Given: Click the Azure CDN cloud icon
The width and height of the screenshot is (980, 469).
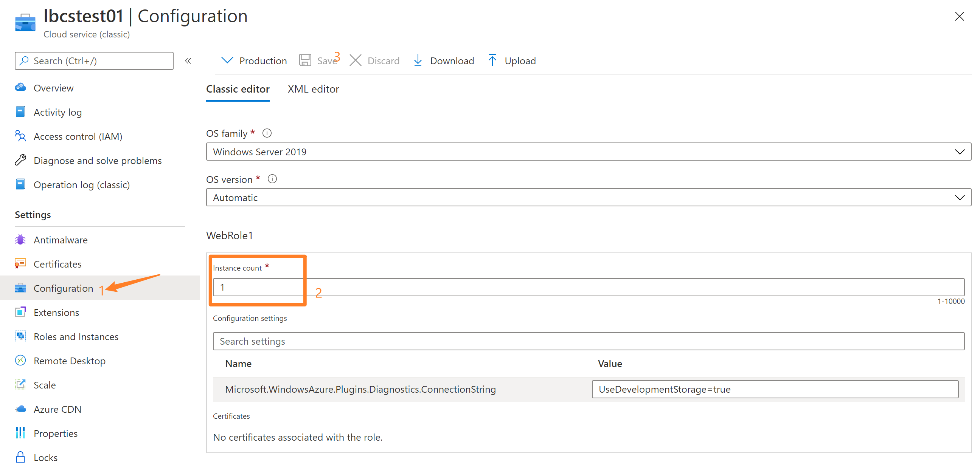Looking at the screenshot, I should tap(20, 409).
